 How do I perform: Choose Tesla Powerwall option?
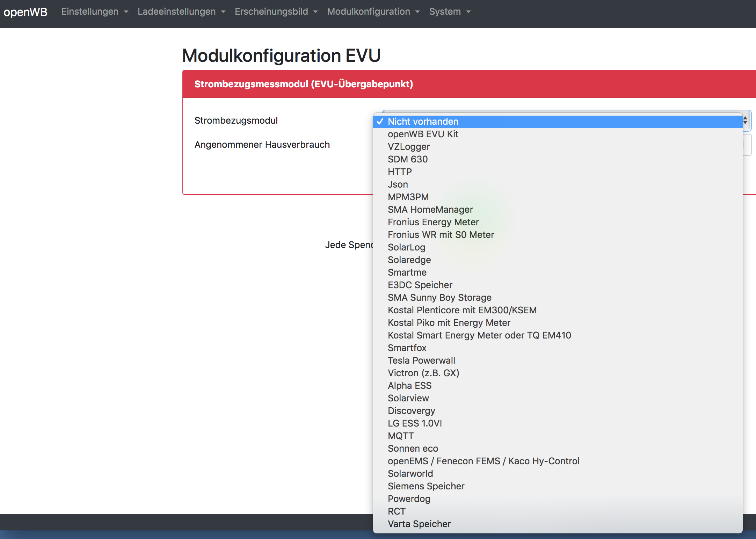coord(421,360)
